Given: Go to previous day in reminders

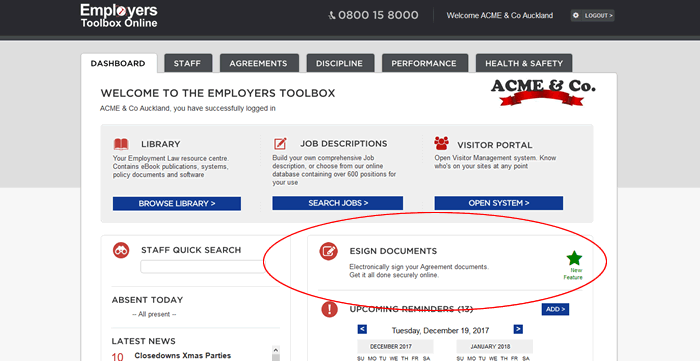Looking at the screenshot, I should [x=362, y=329].
